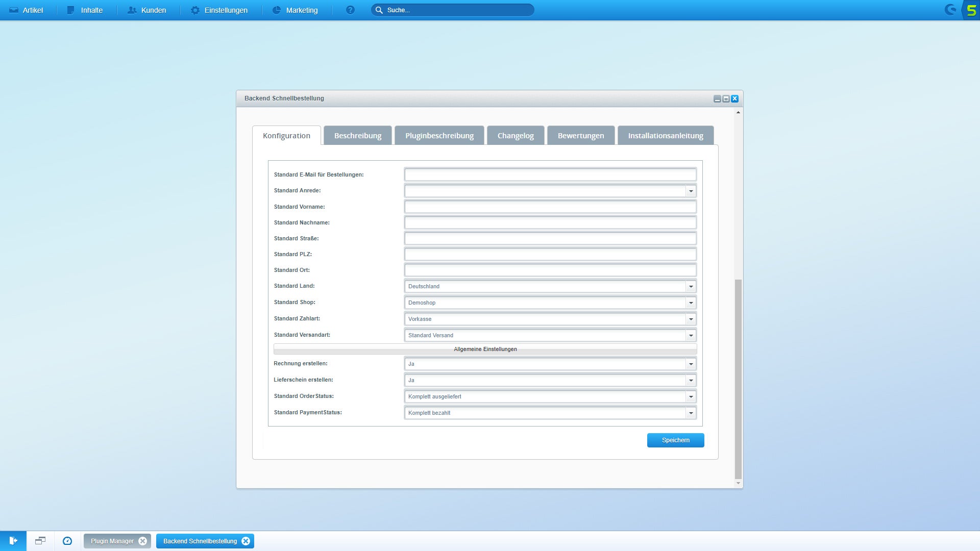The width and height of the screenshot is (980, 551).
Task: Click the window manager icon in the taskbar
Action: point(40,541)
